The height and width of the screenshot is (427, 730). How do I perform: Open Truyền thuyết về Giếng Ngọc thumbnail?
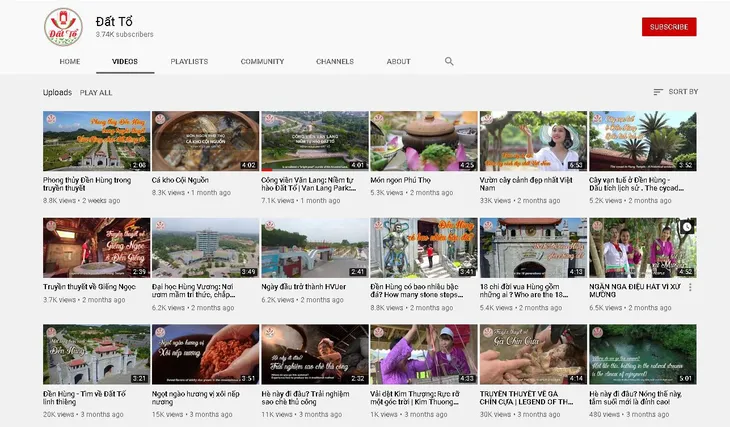click(x=96, y=248)
